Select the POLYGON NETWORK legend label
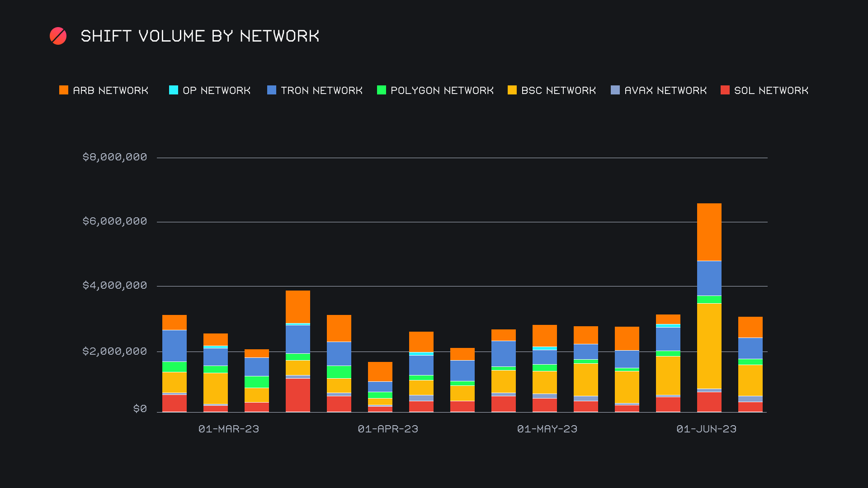Image resolution: width=868 pixels, height=488 pixels. pyautogui.click(x=442, y=90)
